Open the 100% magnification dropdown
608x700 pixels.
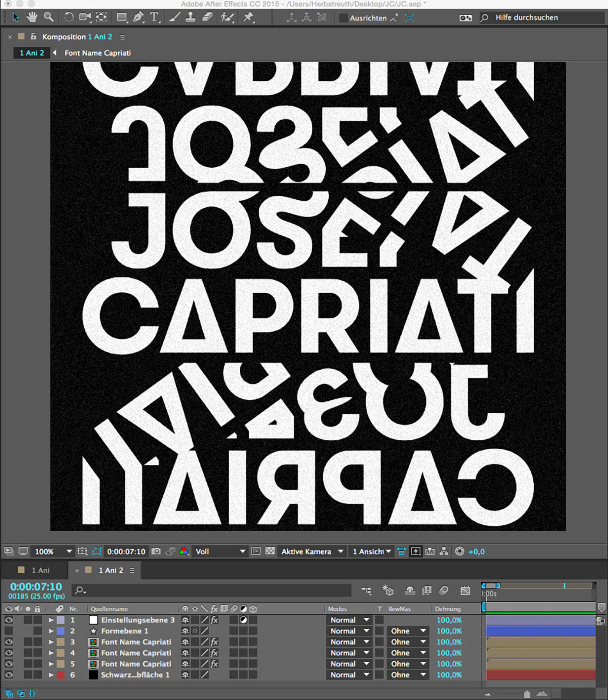(53, 551)
